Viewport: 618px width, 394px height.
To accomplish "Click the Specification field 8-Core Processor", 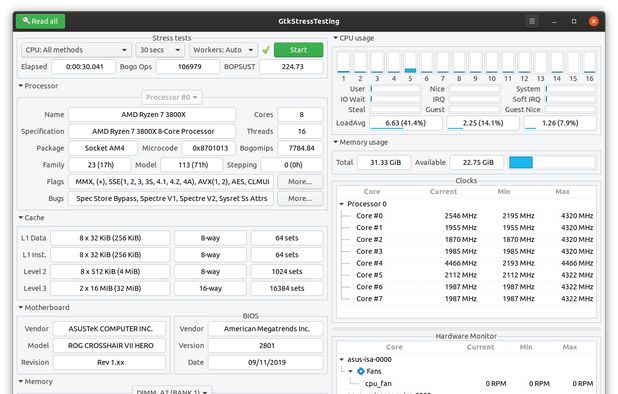I will [x=152, y=131].
